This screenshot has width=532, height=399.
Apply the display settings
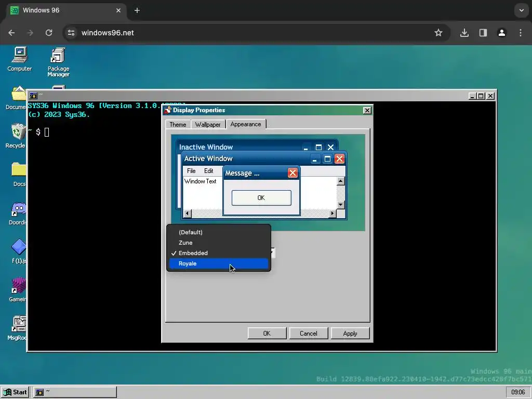click(x=350, y=334)
